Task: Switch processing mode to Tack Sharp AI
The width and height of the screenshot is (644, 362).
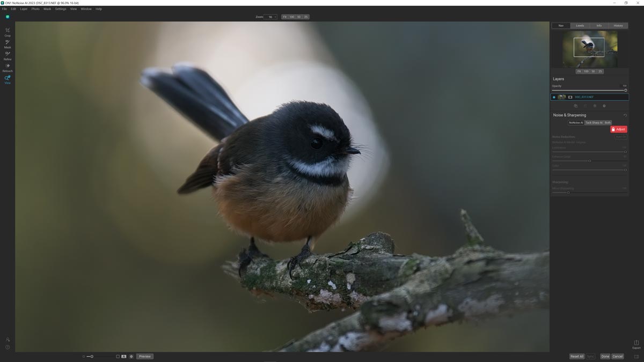Action: [594, 122]
